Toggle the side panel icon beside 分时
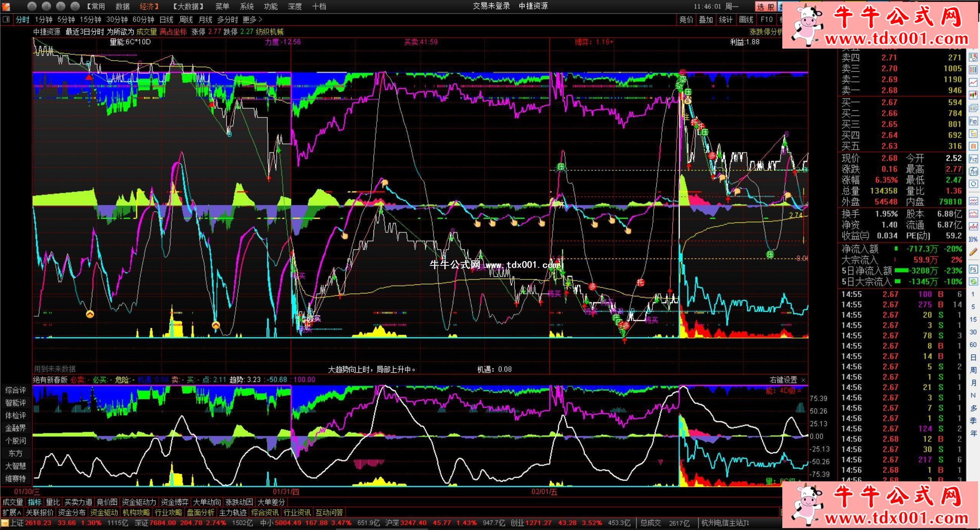 tap(6, 20)
